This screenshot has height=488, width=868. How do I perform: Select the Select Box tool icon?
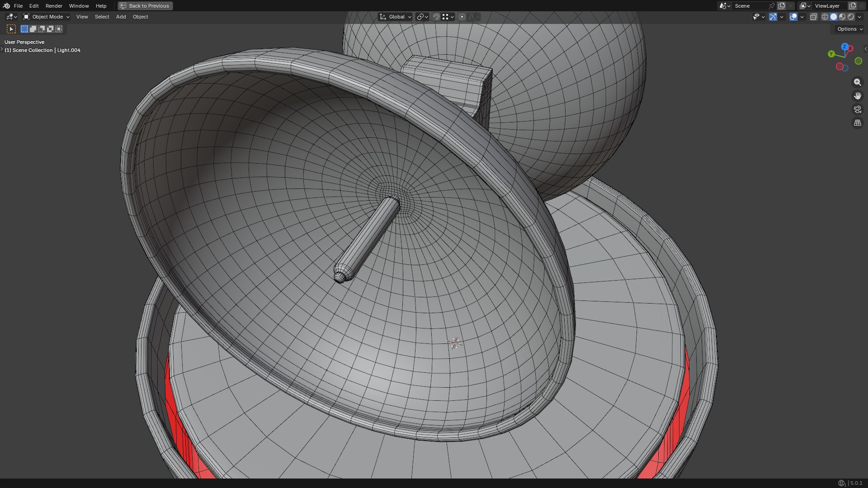[x=11, y=29]
